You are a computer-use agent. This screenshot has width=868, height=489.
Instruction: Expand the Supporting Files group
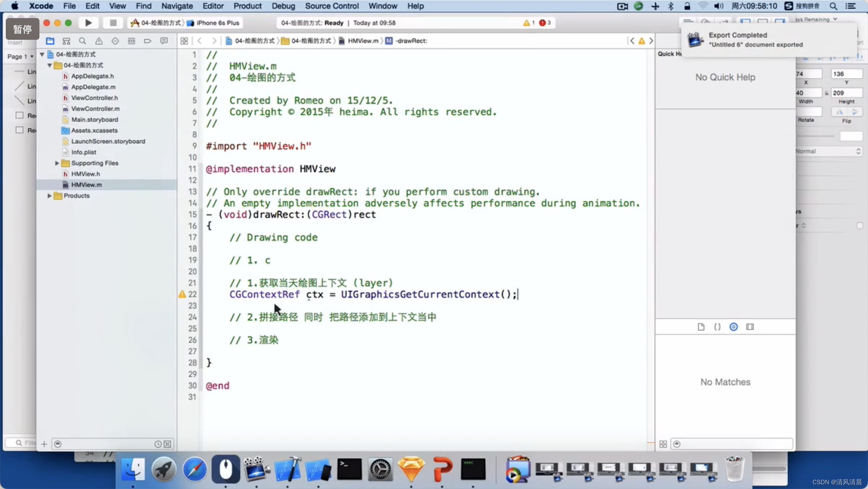(x=57, y=162)
